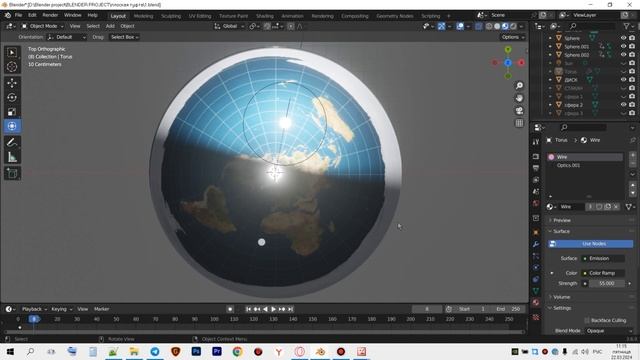Open the Render menu
Viewport: 640px width, 360px height.
[50, 15]
